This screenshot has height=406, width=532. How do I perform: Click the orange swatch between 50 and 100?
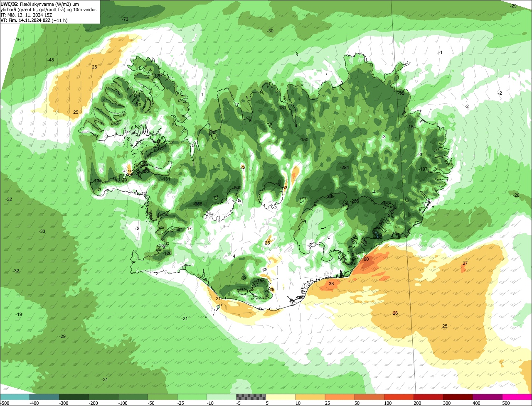tap(369, 397)
